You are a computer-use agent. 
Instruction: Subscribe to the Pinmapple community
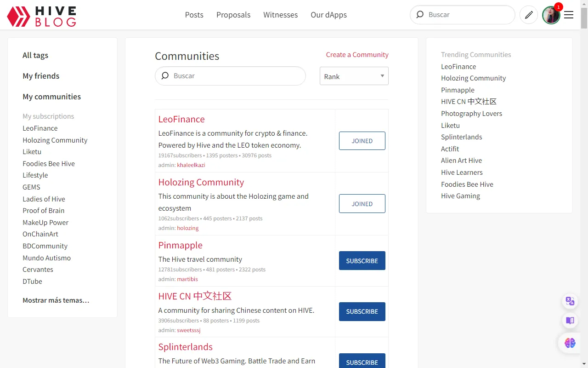(362, 261)
